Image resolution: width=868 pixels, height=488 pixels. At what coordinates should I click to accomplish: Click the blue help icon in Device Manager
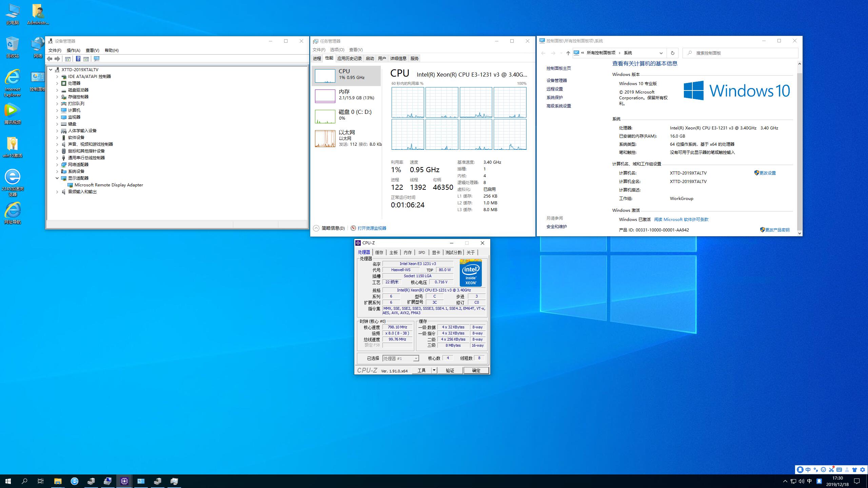pyautogui.click(x=78, y=59)
